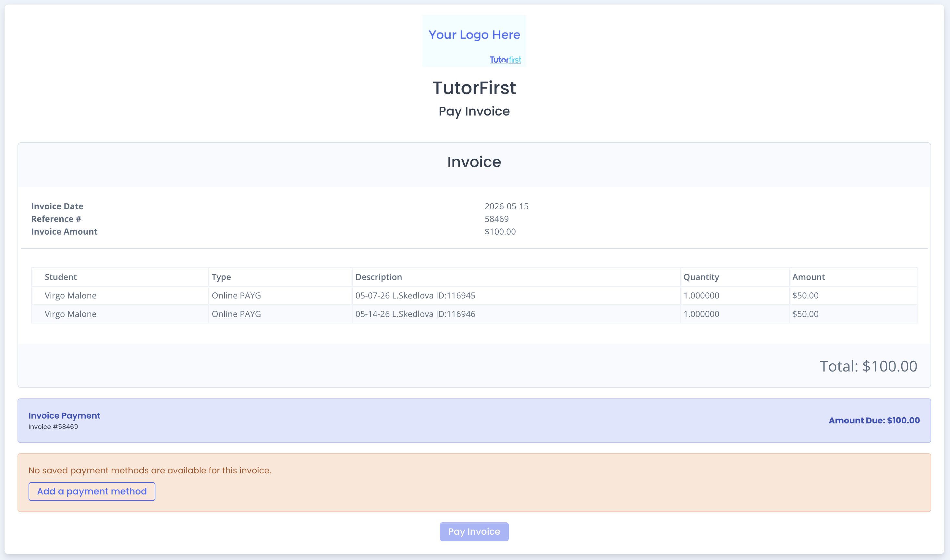Click description 05-07-26 L.Skedlova ID:116945
The width and height of the screenshot is (950, 560).
click(x=415, y=296)
